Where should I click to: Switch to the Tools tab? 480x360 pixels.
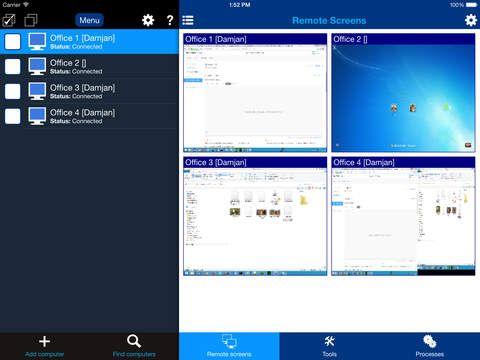[x=329, y=346]
